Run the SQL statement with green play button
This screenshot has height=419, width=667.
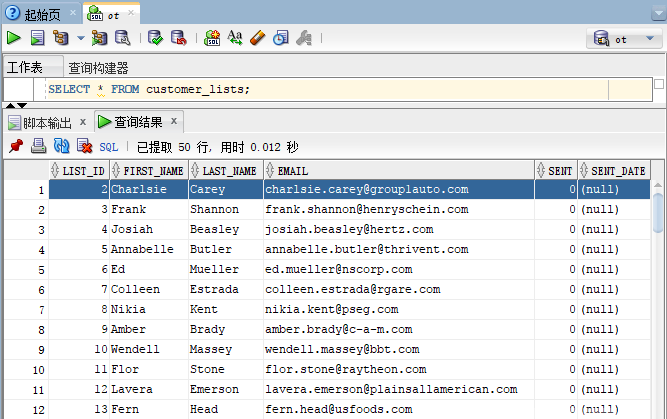[14, 38]
